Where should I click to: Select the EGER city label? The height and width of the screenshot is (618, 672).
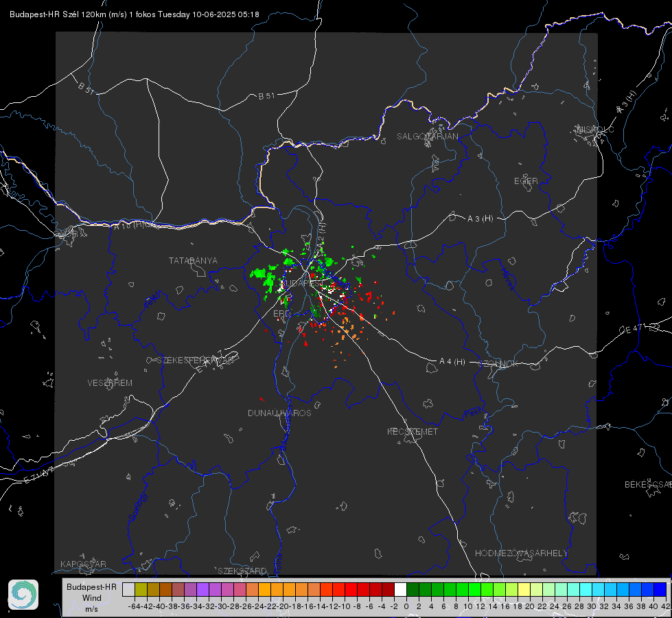point(526,181)
